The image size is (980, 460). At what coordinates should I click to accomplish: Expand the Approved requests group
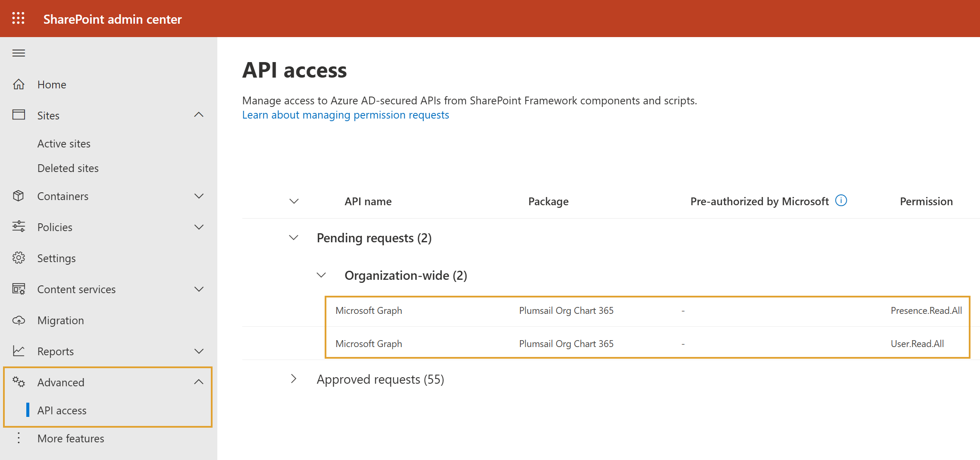tap(294, 379)
